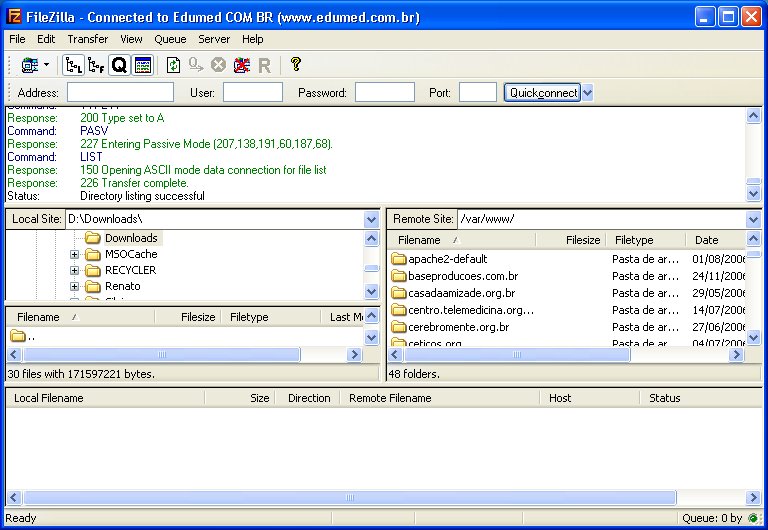The image size is (768, 530).
Task: Open the File menu
Action: click(17, 39)
